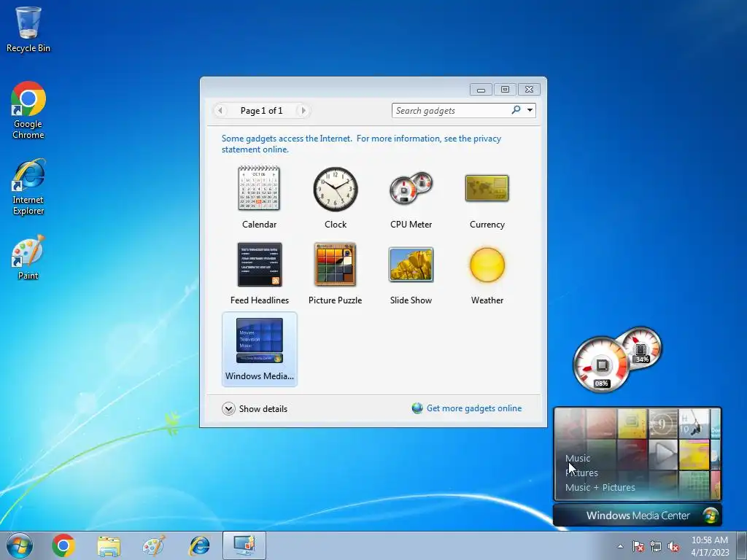Select Pictures in Media Center gadget
Screen dimensions: 747x560
click(x=581, y=472)
